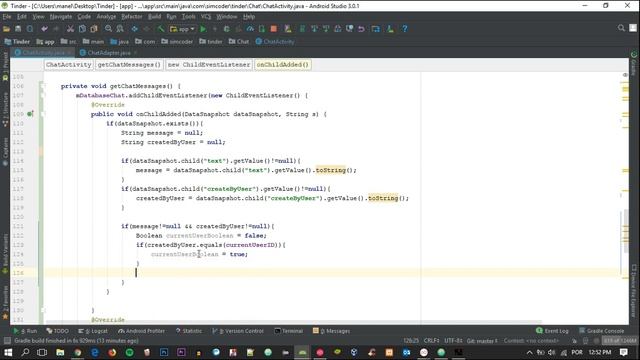Open the Device File Explorer sidebar button

634,291
